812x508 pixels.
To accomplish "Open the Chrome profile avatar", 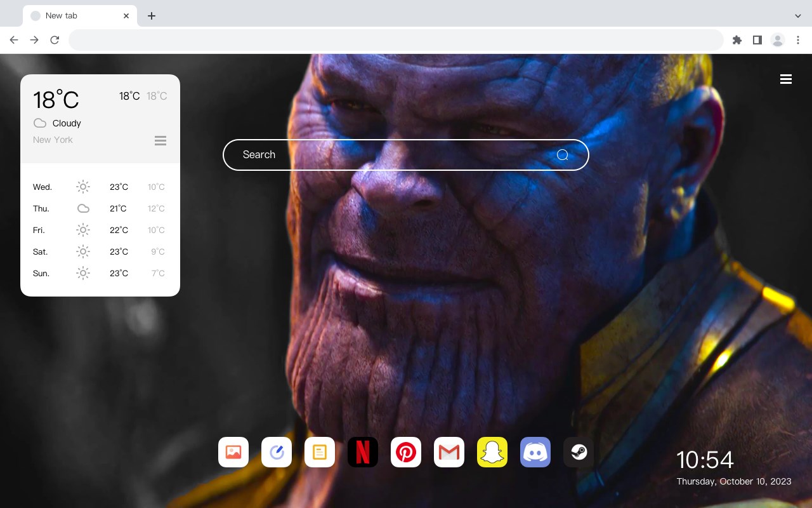I will click(778, 40).
